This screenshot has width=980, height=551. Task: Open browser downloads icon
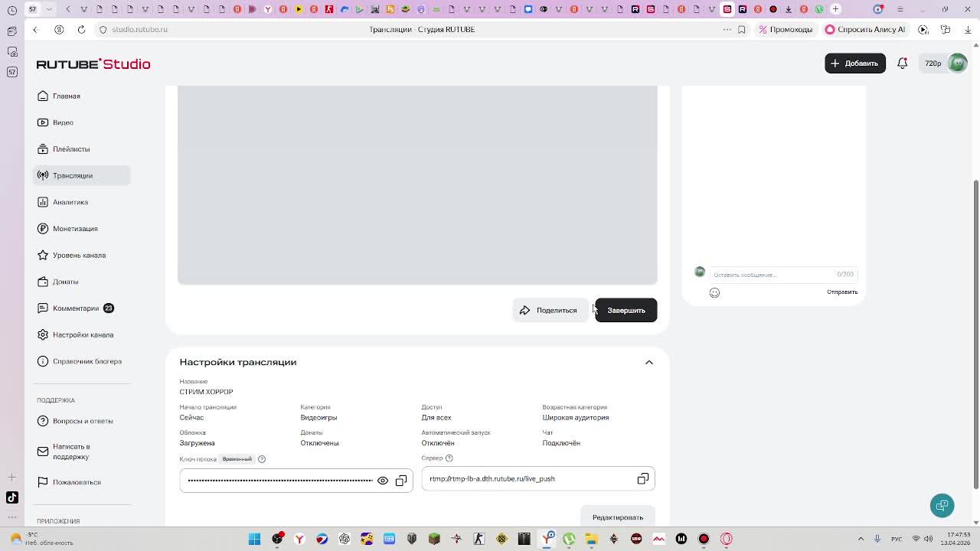968,29
